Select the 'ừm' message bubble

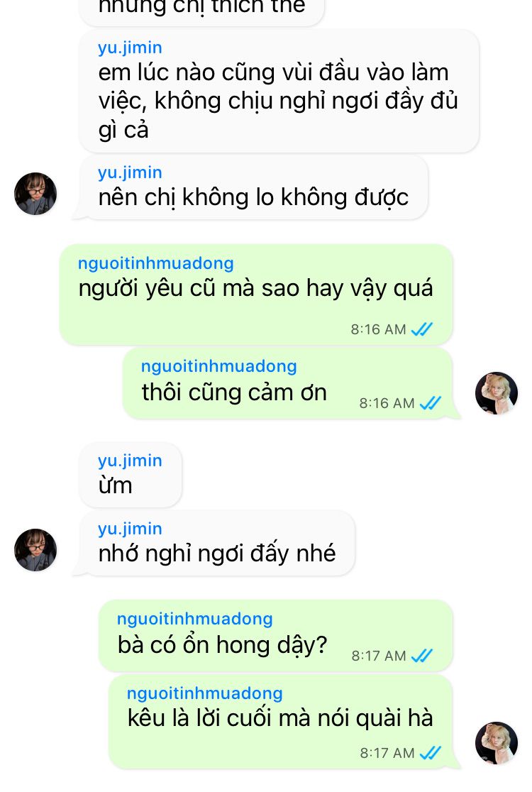(131, 475)
